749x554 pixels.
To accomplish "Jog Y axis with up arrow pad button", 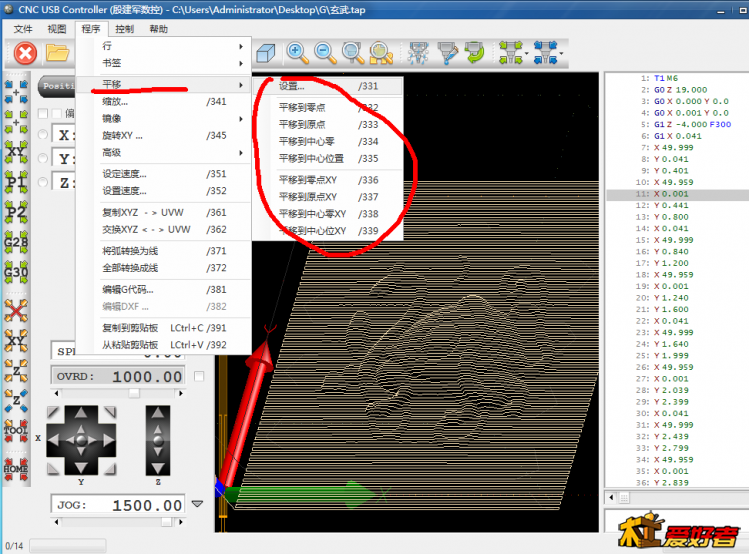I will 81,414.
